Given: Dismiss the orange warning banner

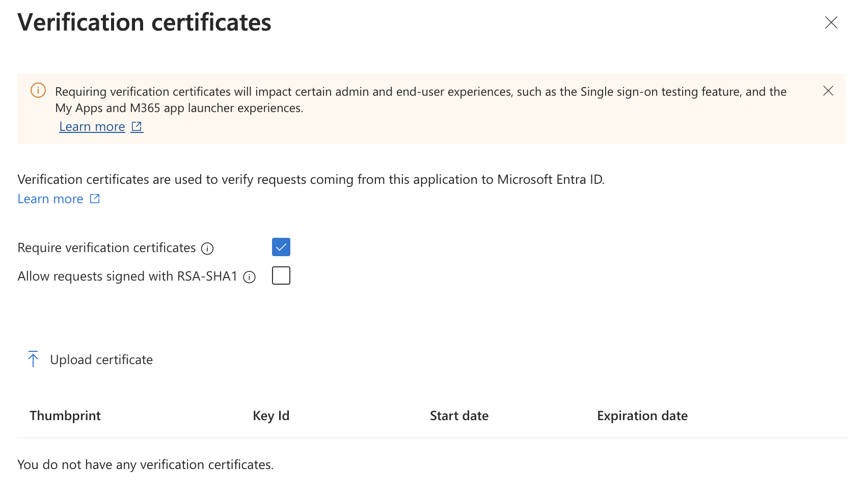Looking at the screenshot, I should point(828,91).
